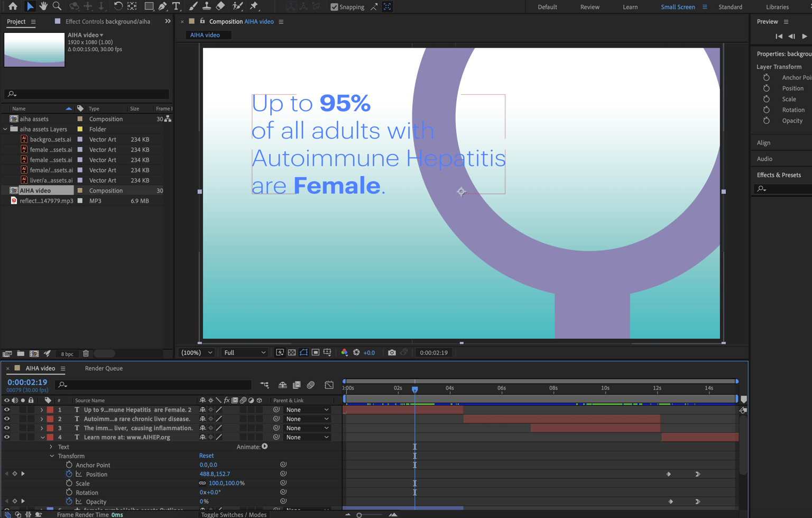Select the Learn workspace

pyautogui.click(x=630, y=7)
